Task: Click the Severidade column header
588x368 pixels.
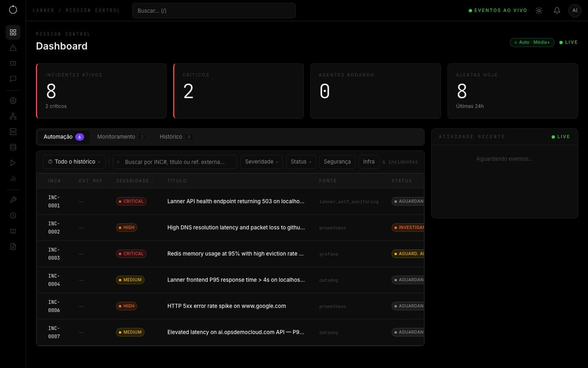Action: tap(133, 181)
